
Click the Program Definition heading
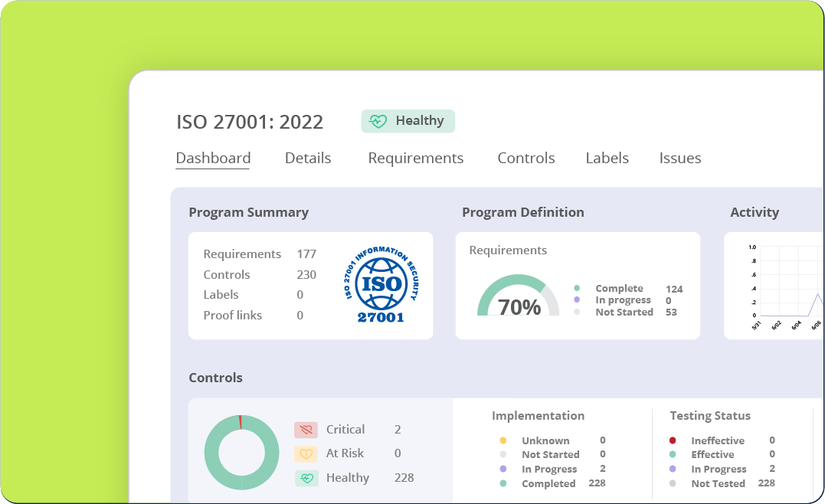coord(523,212)
